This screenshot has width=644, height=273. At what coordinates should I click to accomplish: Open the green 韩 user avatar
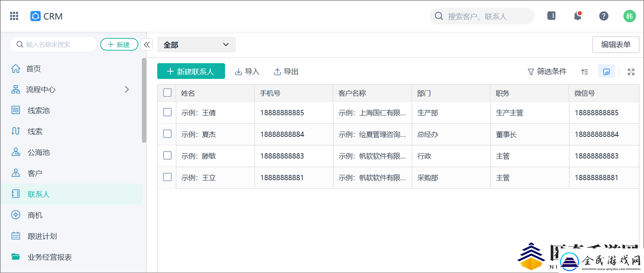(x=629, y=16)
